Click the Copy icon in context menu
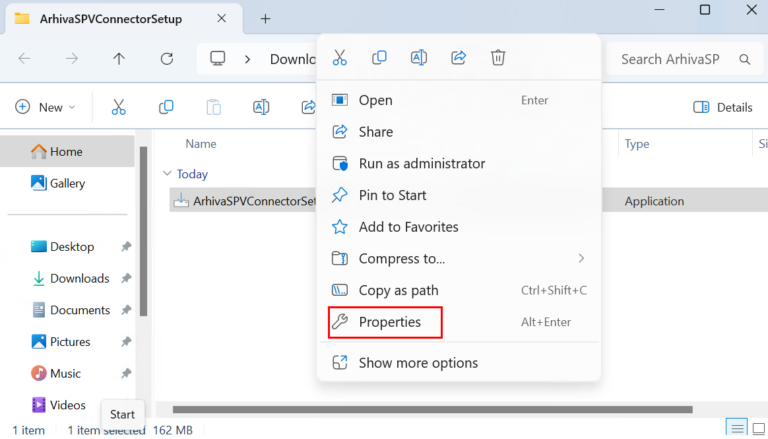Image resolution: width=768 pixels, height=439 pixels. tap(379, 58)
